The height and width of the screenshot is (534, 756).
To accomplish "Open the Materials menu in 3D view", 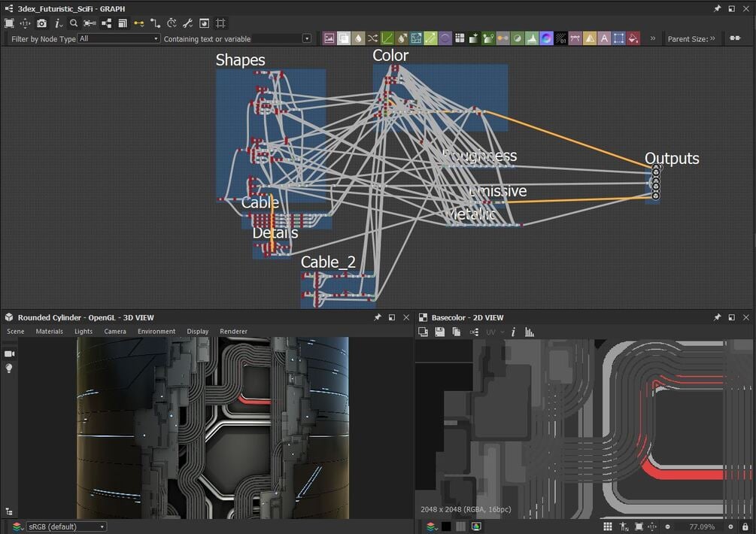I will pos(50,331).
